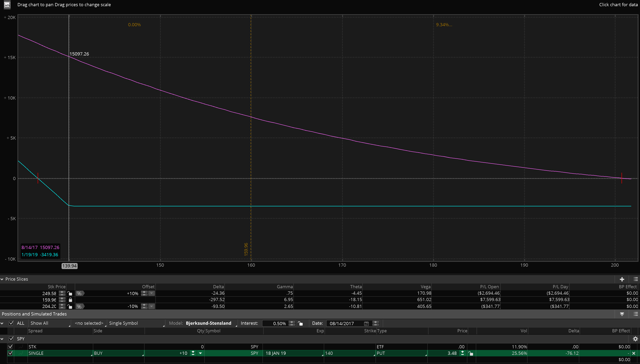Open the Single Symbol selector
This screenshot has height=364, width=640.
coord(136,323)
